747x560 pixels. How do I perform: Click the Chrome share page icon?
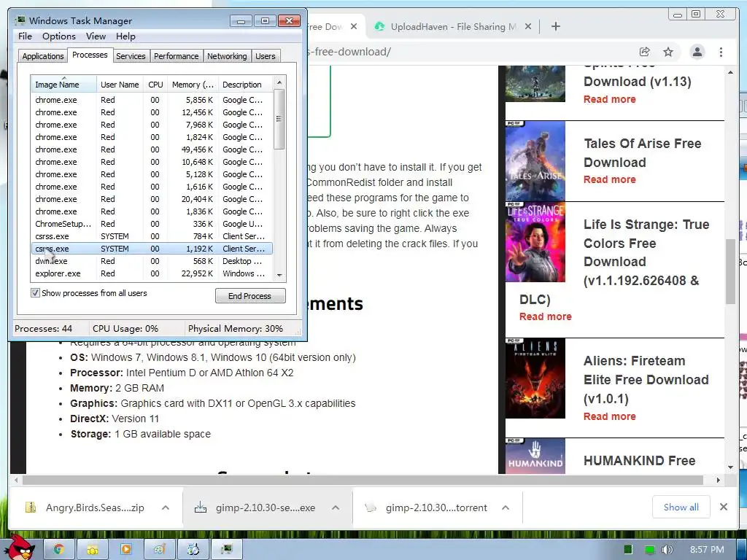(644, 52)
